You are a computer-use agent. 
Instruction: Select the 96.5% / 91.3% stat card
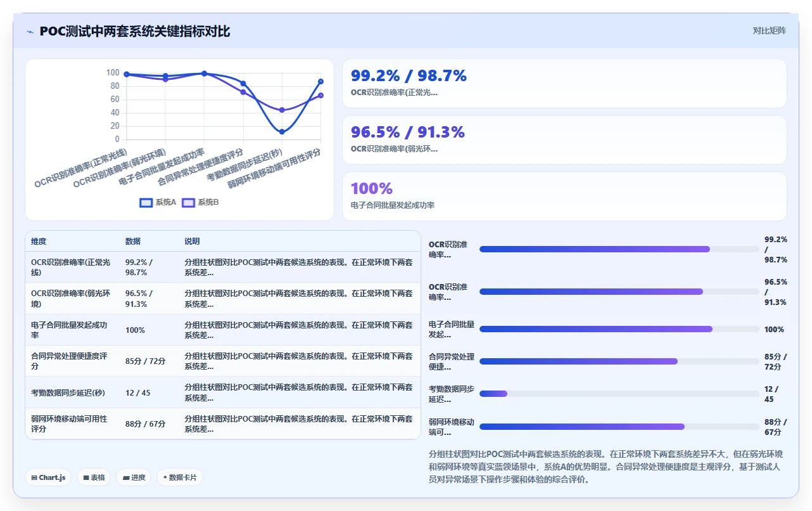click(564, 140)
